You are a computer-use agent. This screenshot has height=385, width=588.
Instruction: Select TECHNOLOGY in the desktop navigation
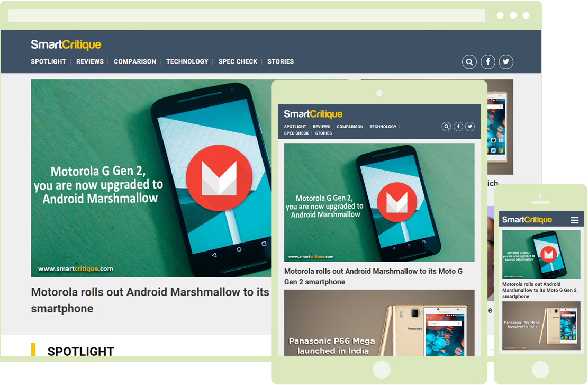pos(187,62)
